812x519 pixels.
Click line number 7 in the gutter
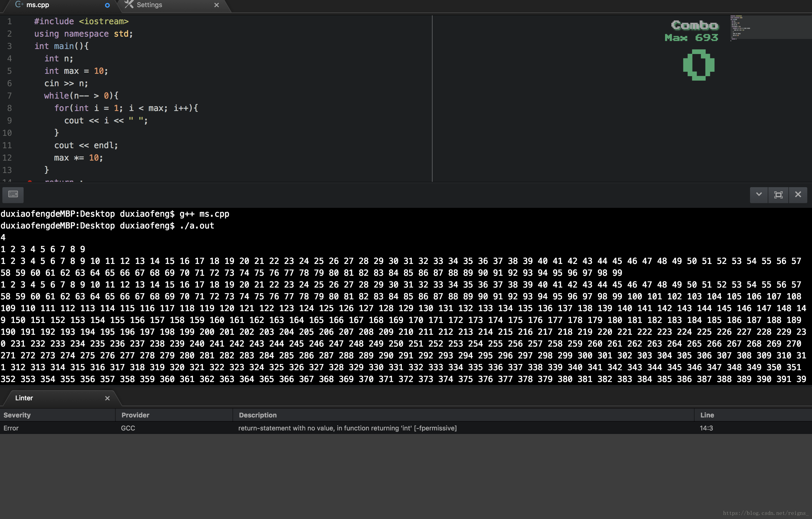[9, 96]
